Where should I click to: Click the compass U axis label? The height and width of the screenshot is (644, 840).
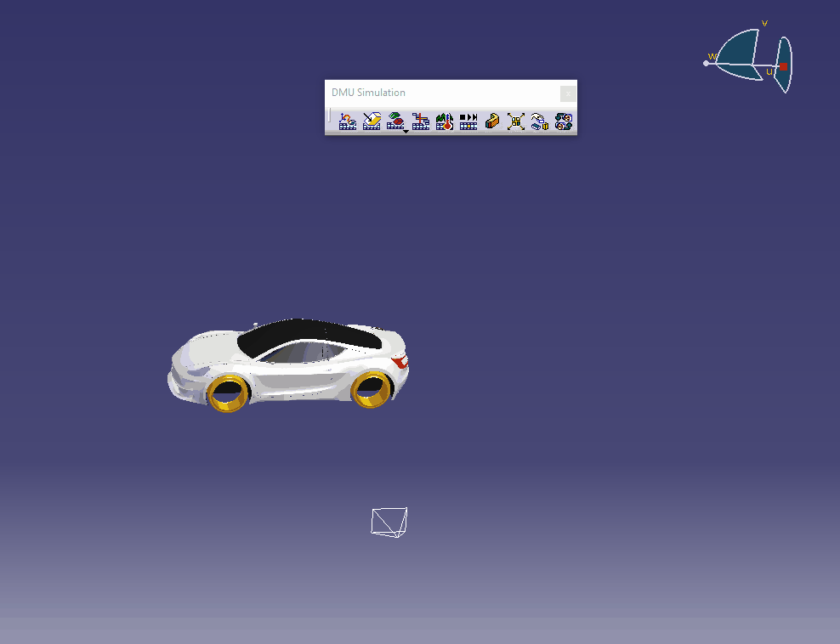coord(769,71)
